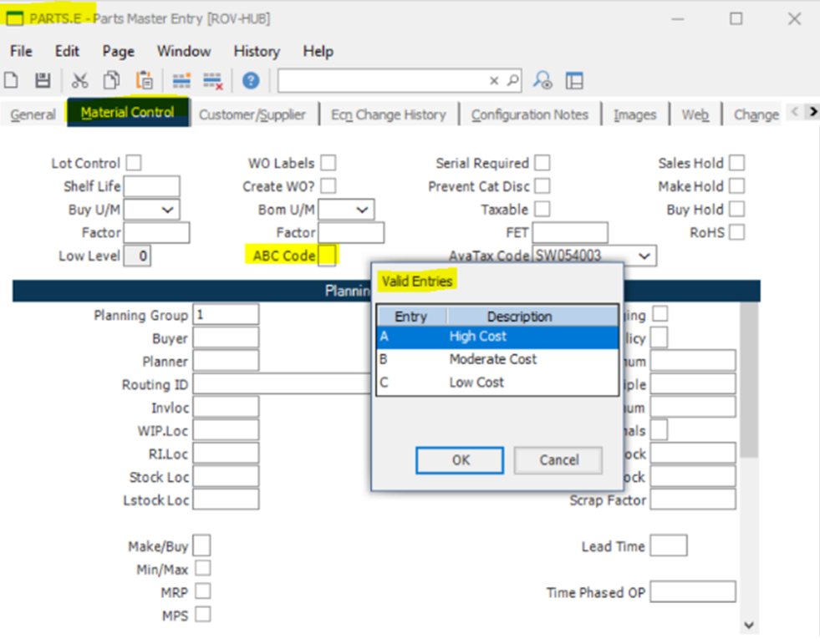
Task: Click the Copy icon in toolbar
Action: coord(111,80)
